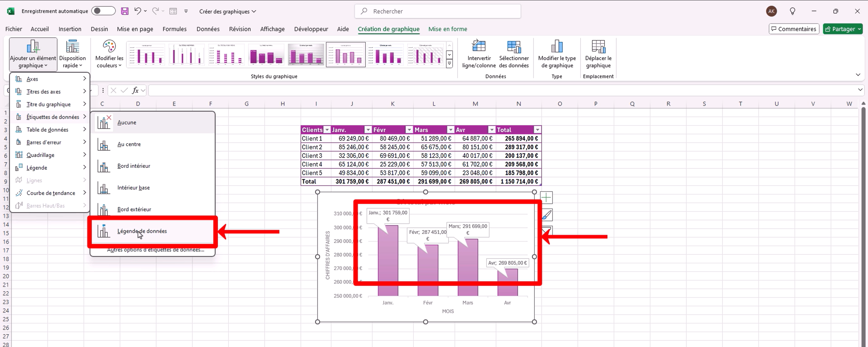
Task: Click the undo arrow icon
Action: click(137, 11)
